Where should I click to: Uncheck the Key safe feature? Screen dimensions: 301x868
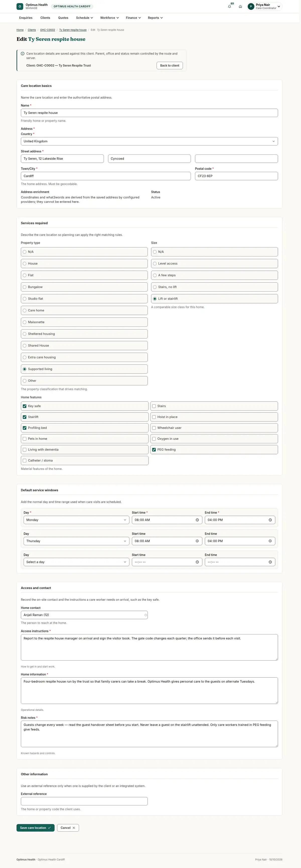[x=85, y=406]
